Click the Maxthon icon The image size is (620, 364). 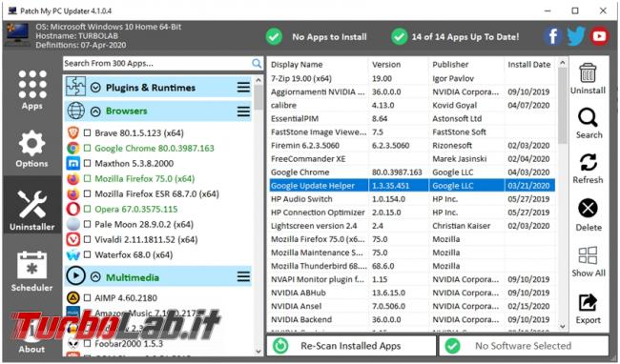73,163
